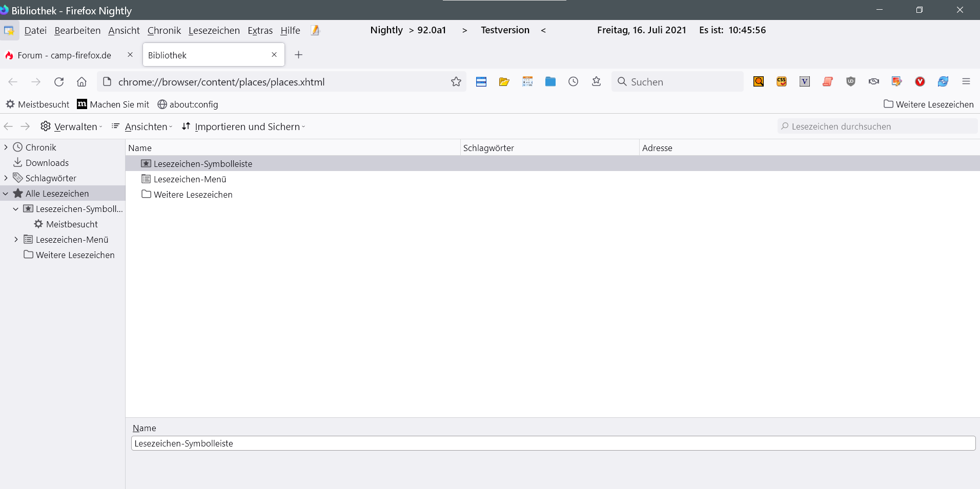Open the hamburger application menu
980x489 pixels.
click(x=966, y=82)
